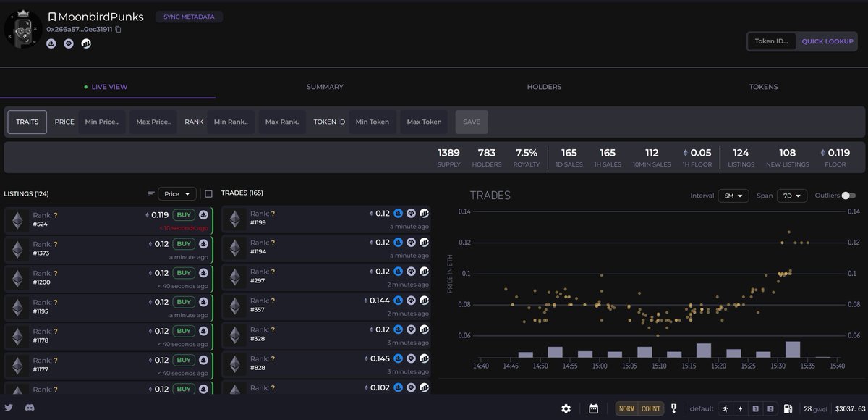Open the Twitter link icon
Image resolution: width=868 pixels, height=420 pixels.
tap(9, 408)
